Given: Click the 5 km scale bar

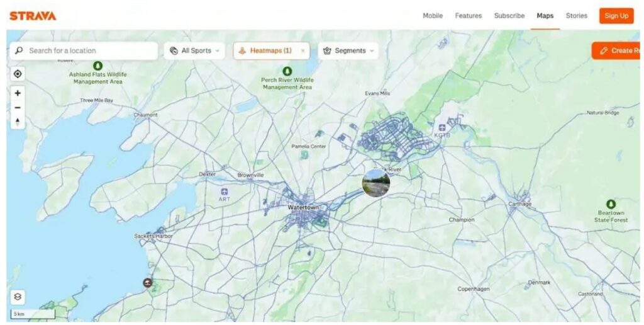Looking at the screenshot, I should pos(33,314).
